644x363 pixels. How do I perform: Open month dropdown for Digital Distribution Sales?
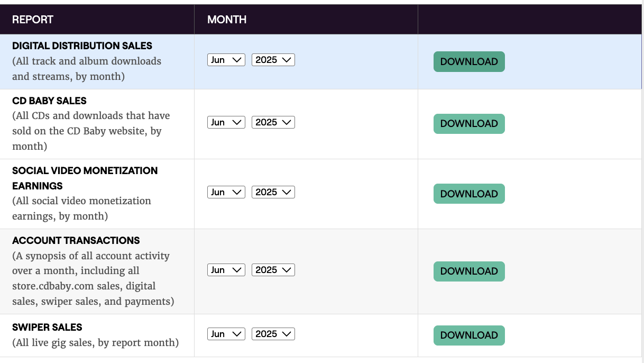click(x=226, y=60)
